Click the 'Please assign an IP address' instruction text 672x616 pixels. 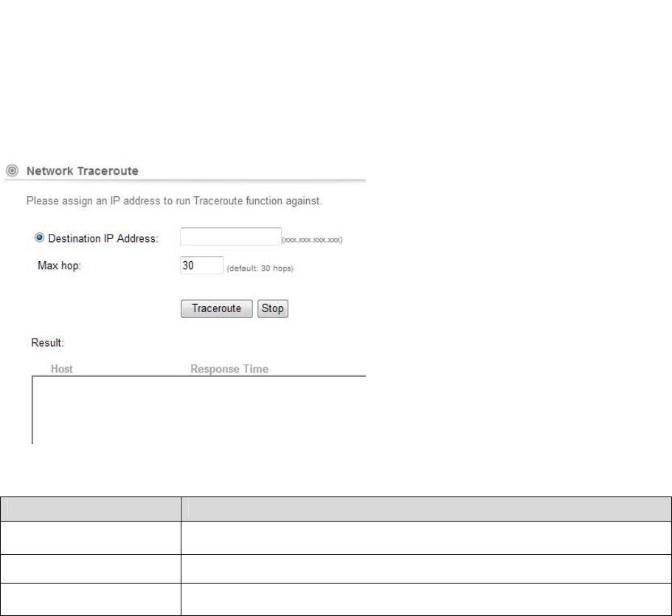pyautogui.click(x=174, y=201)
